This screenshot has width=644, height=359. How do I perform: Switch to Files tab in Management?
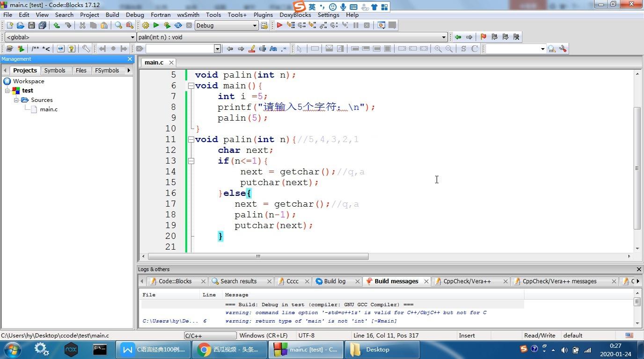coord(81,70)
